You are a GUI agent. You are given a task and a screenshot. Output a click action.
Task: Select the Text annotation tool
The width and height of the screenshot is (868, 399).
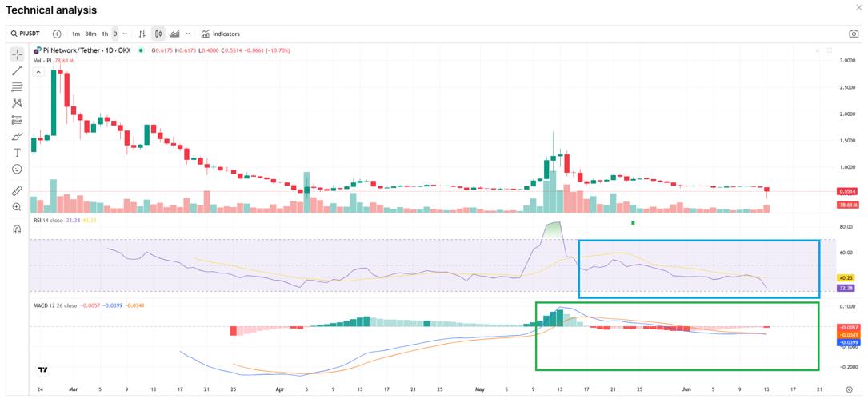[17, 153]
